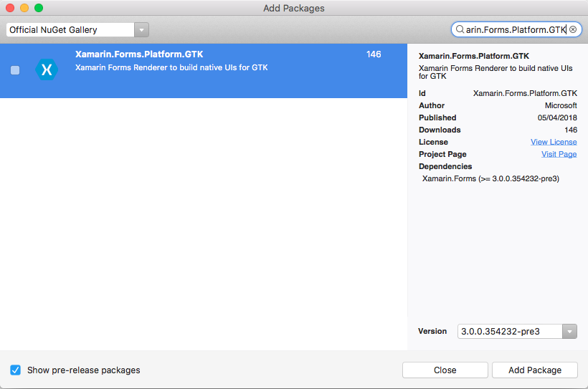Click the 146 download count in results
This screenshot has height=389, width=588.
pos(373,54)
